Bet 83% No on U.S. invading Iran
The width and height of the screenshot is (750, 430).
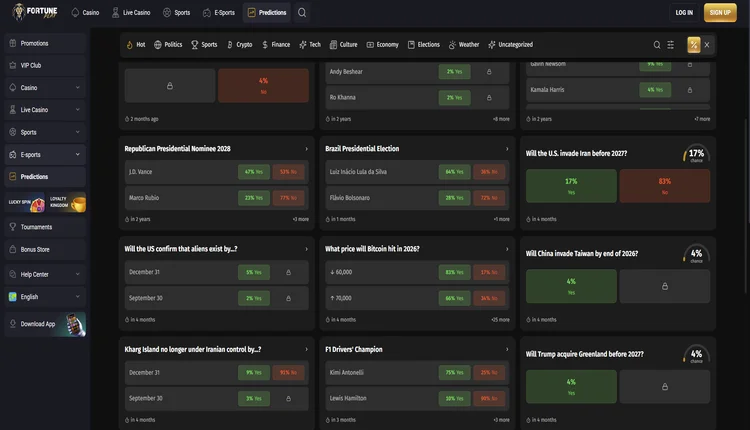tap(665, 186)
